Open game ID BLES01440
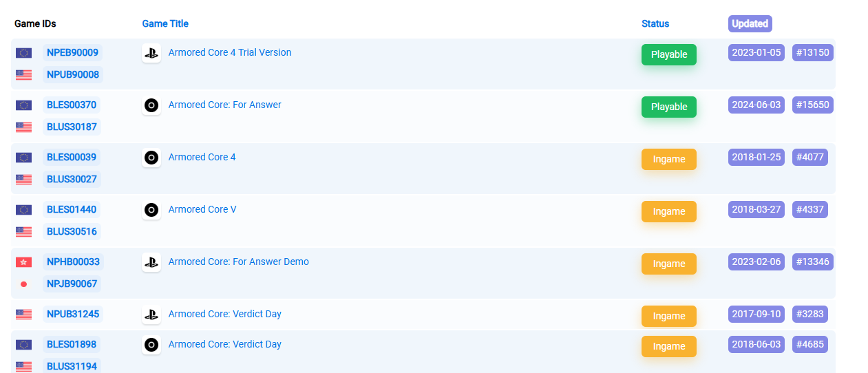The width and height of the screenshot is (868, 373). (x=72, y=209)
